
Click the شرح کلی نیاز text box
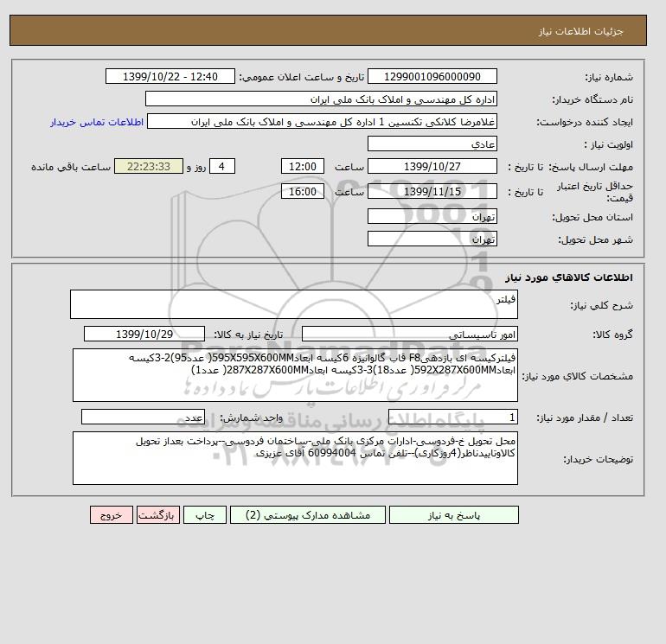coord(294,304)
